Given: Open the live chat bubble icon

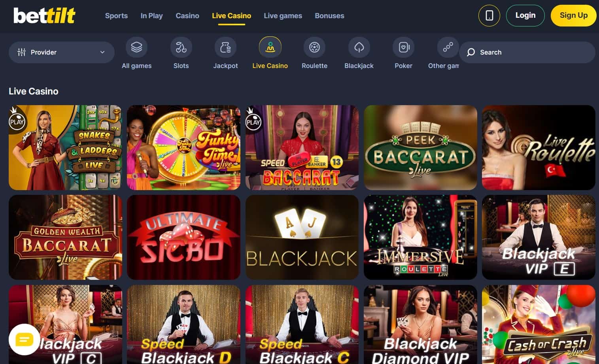Looking at the screenshot, I should [x=24, y=339].
